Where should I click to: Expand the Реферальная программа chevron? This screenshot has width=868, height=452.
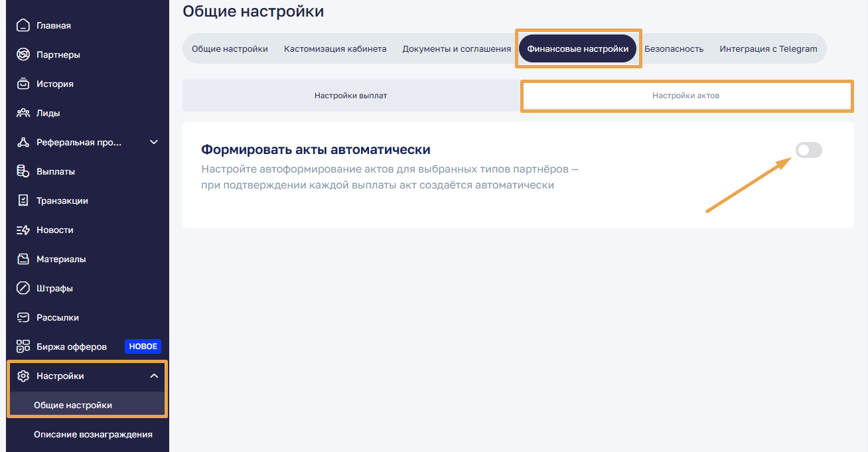154,143
